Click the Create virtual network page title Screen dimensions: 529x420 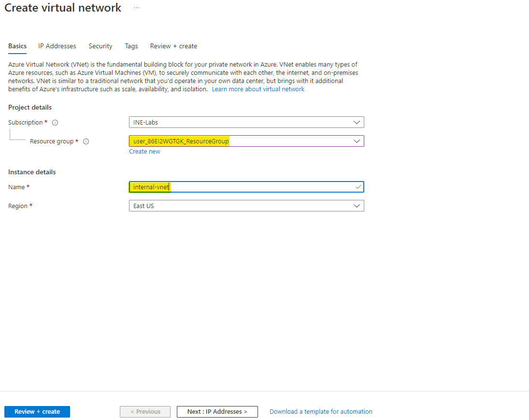tap(63, 8)
